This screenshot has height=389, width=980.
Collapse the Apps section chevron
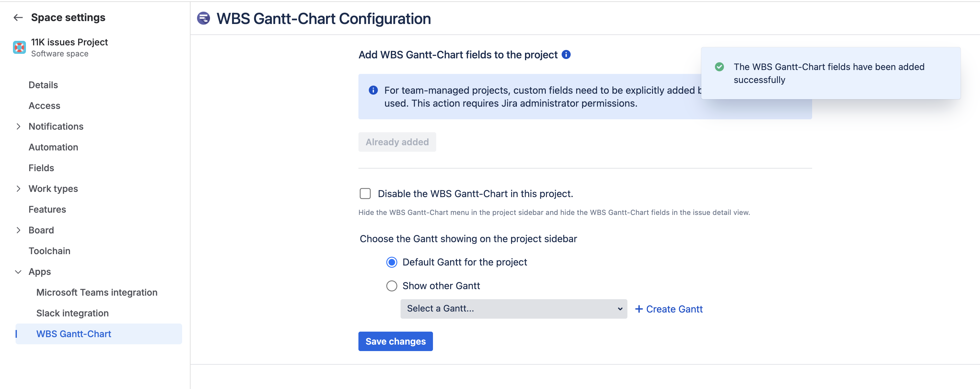click(18, 272)
